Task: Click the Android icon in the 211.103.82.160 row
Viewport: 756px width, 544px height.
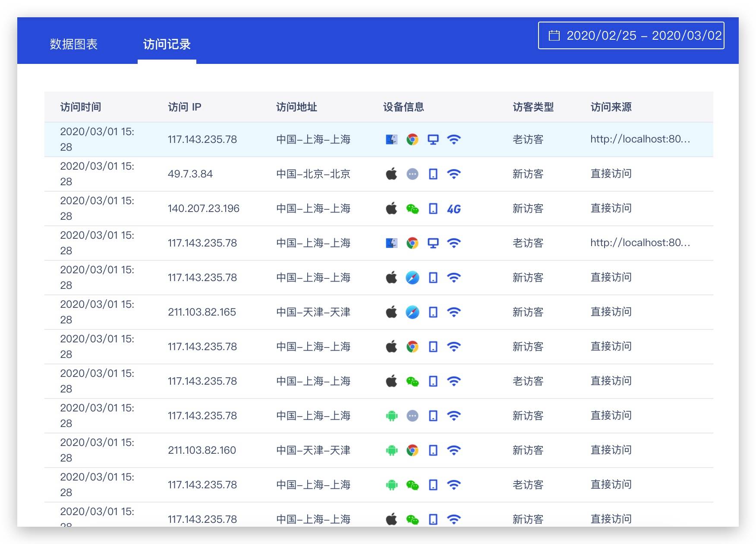Action: point(391,450)
